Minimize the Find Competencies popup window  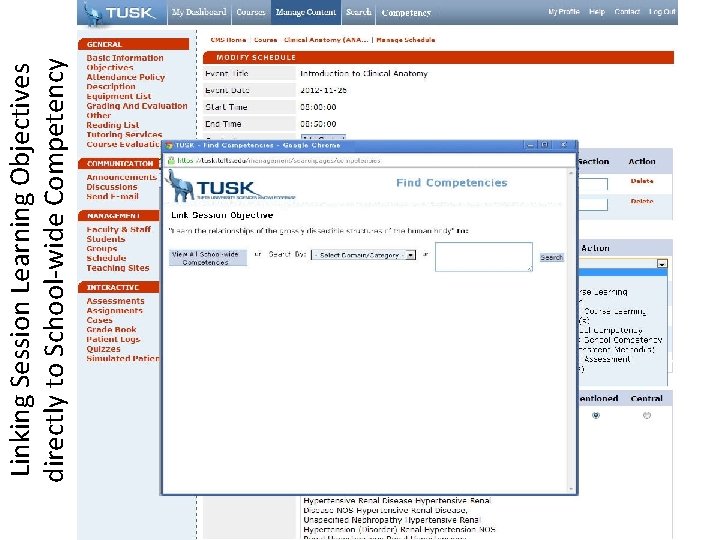[530, 145]
